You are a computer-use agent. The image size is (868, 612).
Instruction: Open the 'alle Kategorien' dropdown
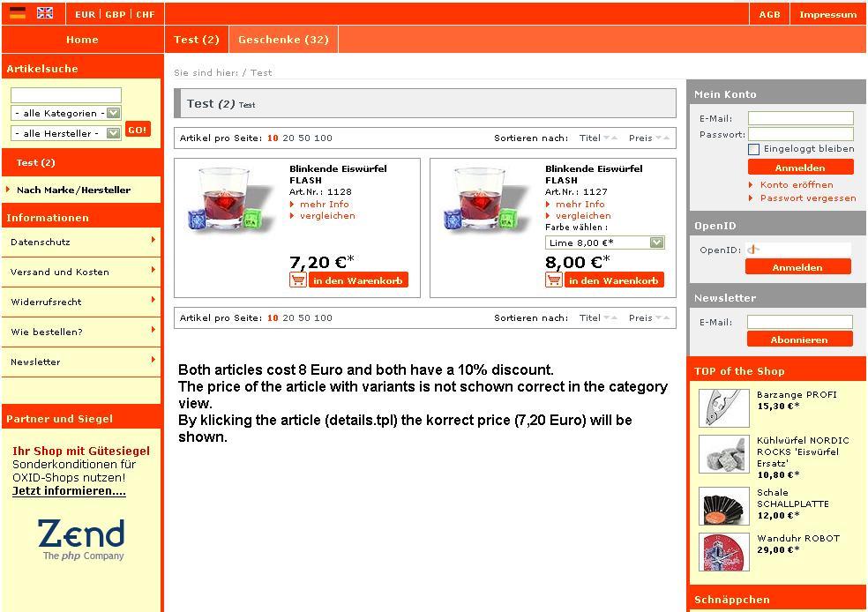66,113
